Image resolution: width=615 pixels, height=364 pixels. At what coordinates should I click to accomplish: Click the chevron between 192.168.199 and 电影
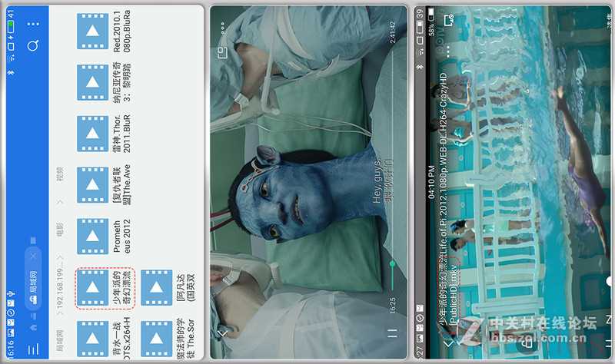click(x=60, y=257)
